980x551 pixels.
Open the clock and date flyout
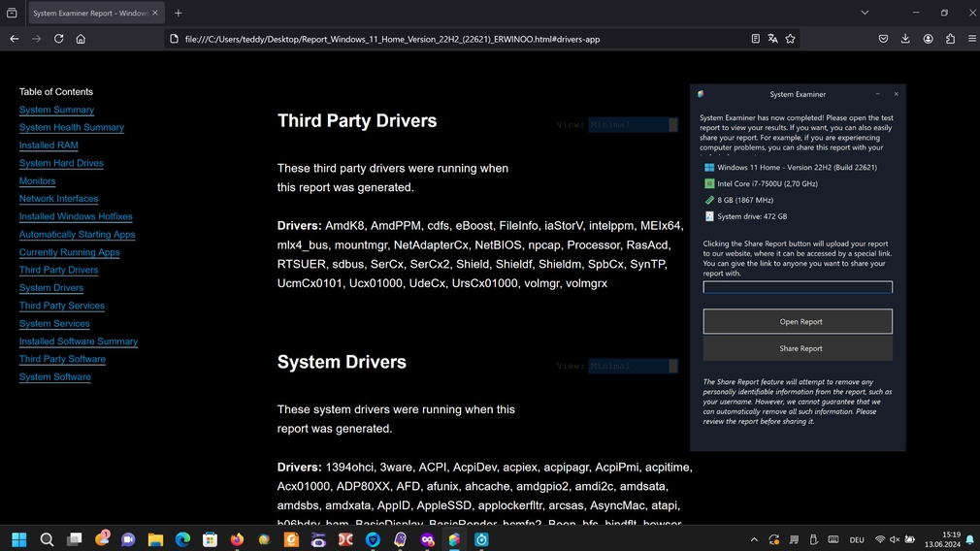pos(942,539)
